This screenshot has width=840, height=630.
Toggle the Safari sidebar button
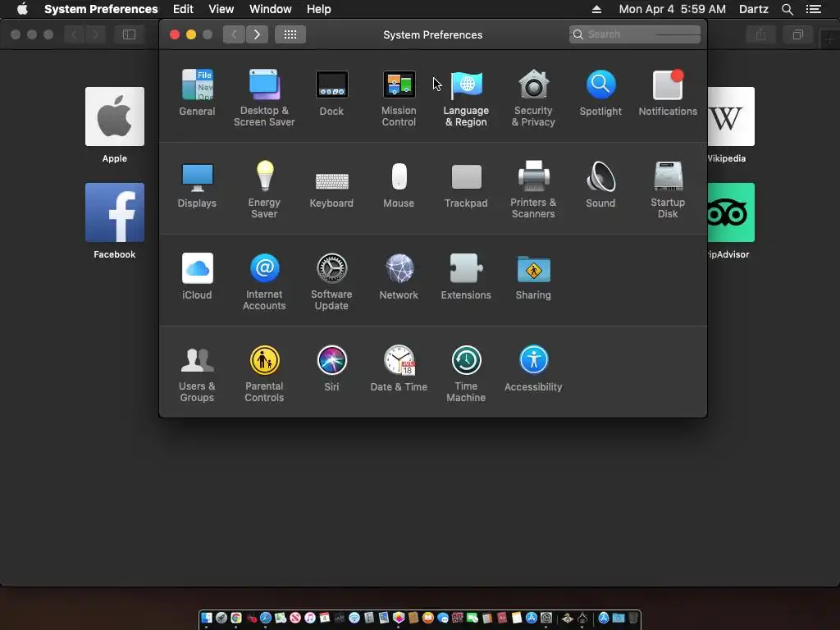coord(129,34)
